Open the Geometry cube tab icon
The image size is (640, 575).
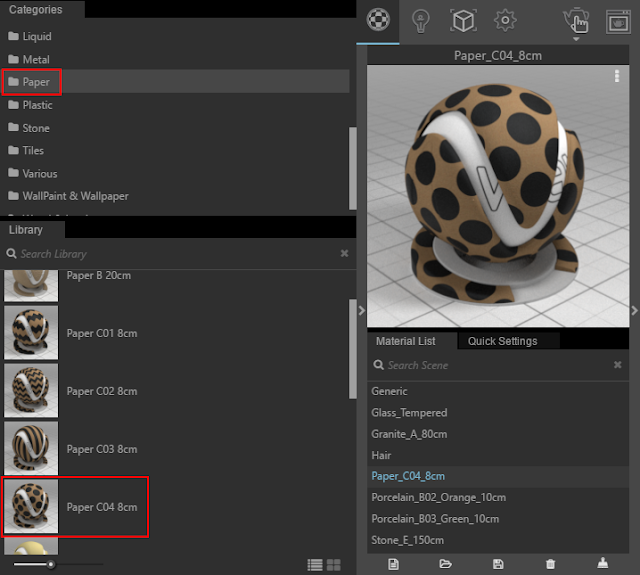click(x=463, y=20)
